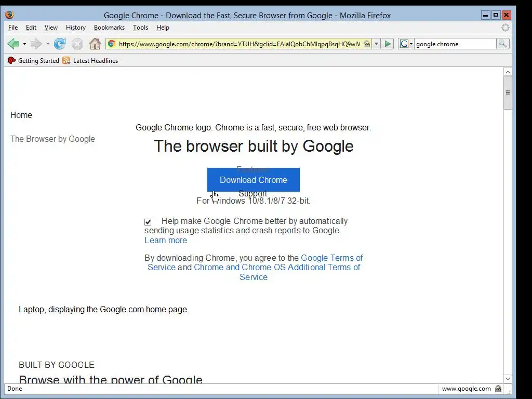Click the Chrome site favicon in address bar
Viewport: 532px width, 399px height.
click(112, 44)
